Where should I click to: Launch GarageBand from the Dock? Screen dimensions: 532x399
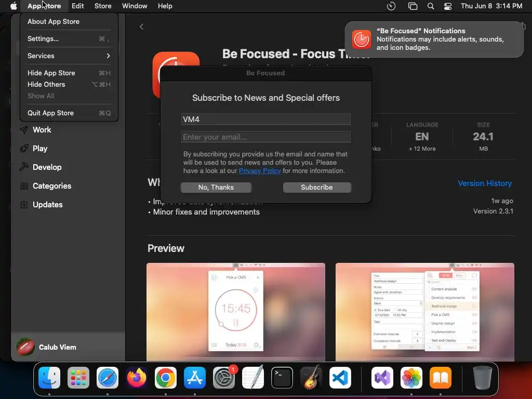click(x=311, y=378)
